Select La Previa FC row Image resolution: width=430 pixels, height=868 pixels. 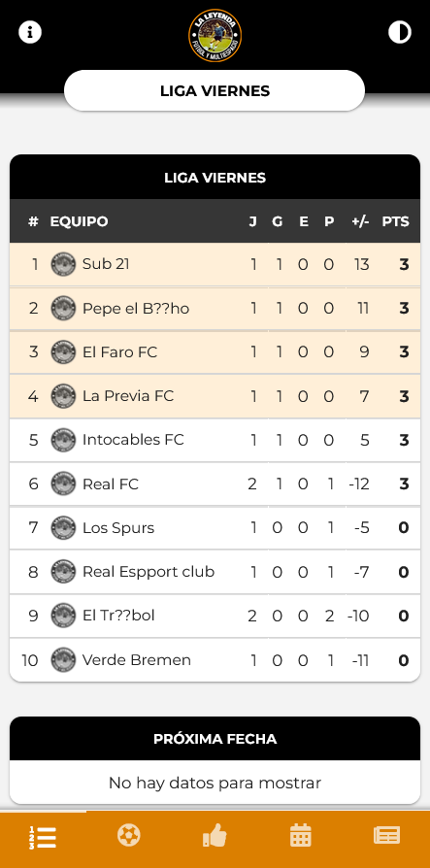click(215, 396)
